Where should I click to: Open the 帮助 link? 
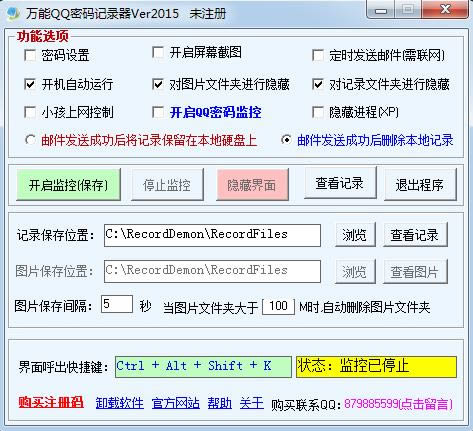220,403
